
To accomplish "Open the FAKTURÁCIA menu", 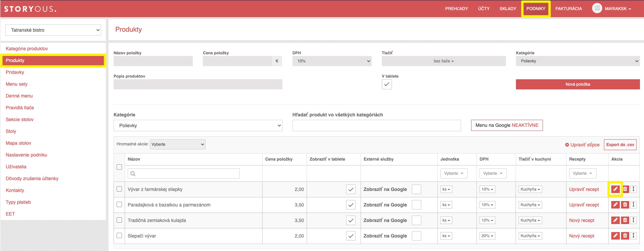I will point(569,9).
